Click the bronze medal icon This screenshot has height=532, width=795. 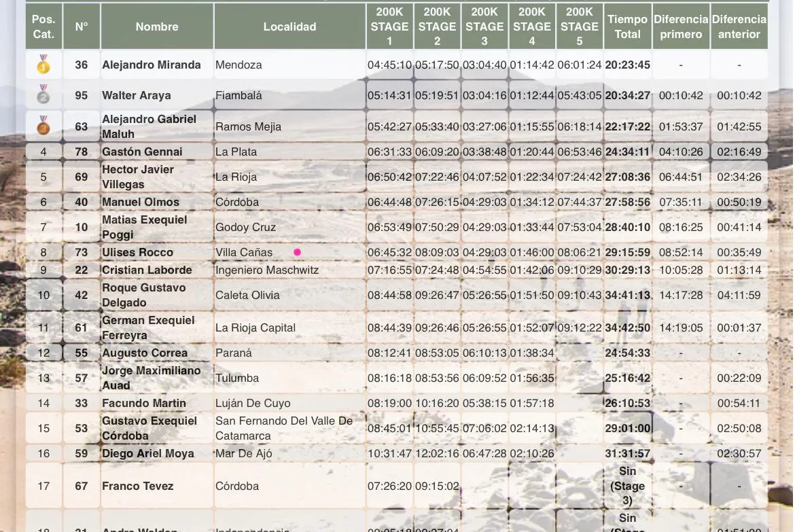(x=43, y=126)
